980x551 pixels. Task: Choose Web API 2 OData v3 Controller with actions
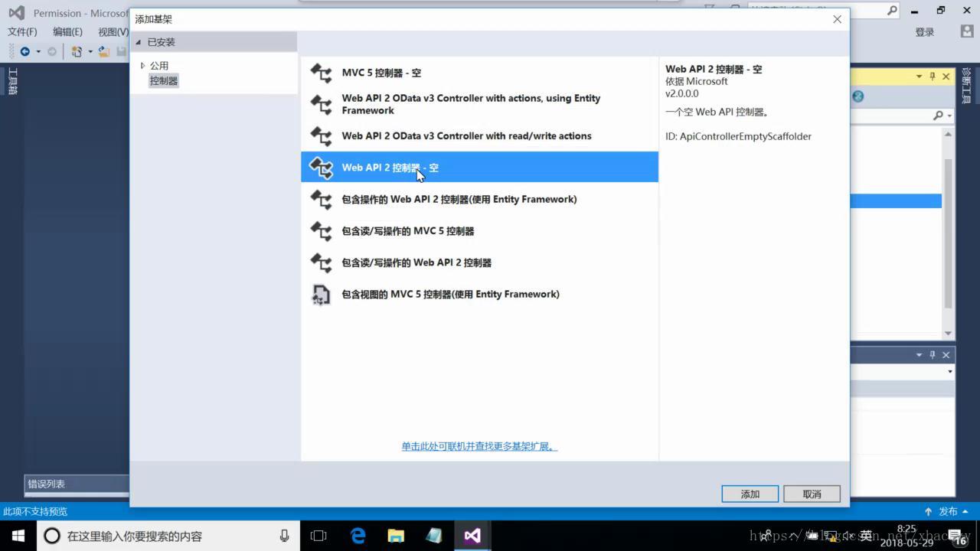click(x=479, y=104)
